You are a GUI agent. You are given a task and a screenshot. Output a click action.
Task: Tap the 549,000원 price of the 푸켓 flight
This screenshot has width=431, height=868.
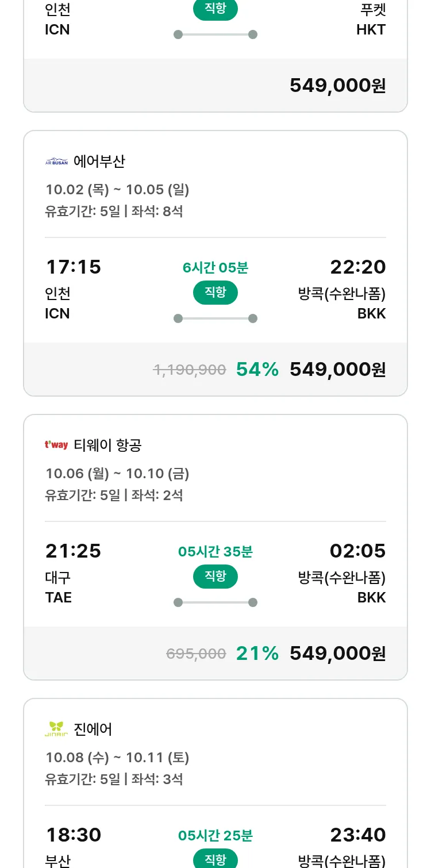337,86
